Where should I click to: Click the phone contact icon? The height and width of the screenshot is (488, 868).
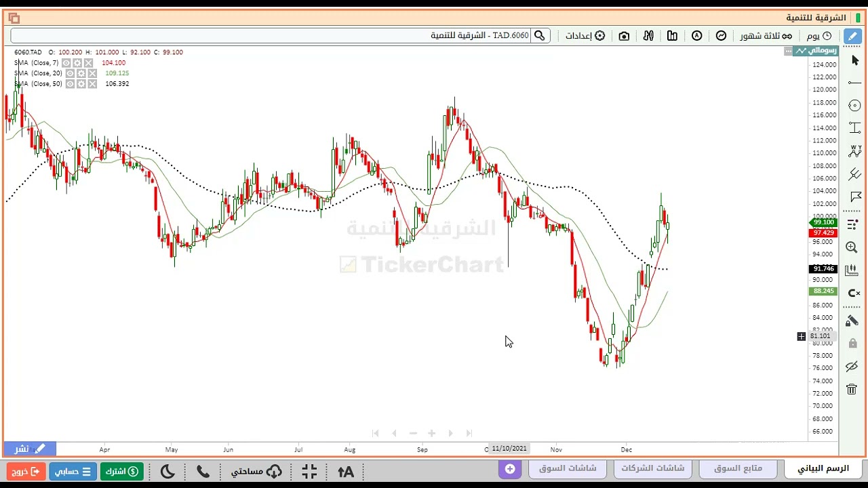tap(203, 471)
